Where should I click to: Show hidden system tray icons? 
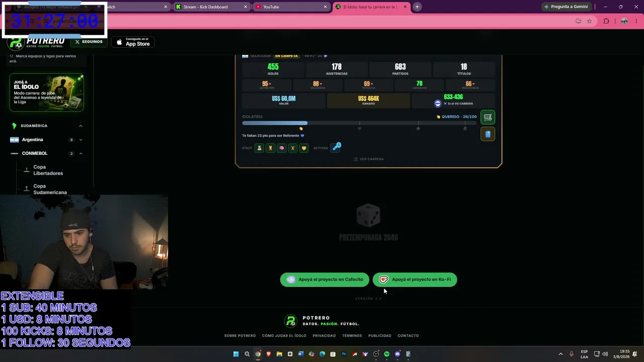pos(560,354)
